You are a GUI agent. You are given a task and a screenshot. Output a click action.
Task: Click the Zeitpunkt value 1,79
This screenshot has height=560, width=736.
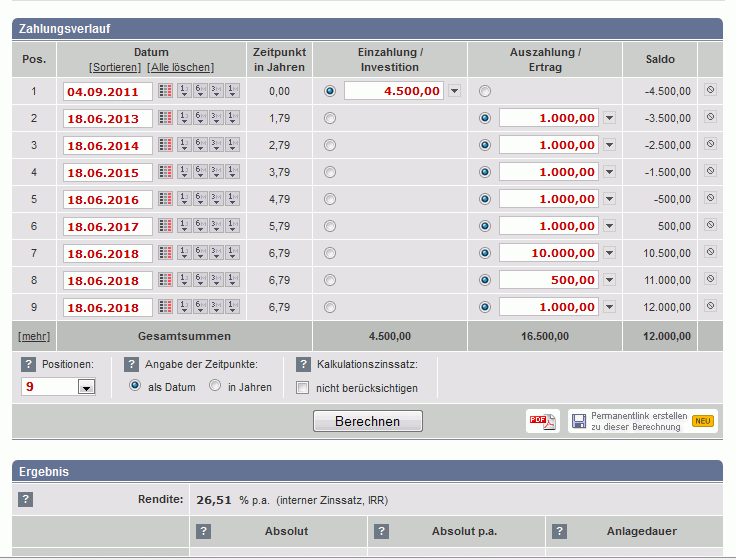pyautogui.click(x=279, y=118)
